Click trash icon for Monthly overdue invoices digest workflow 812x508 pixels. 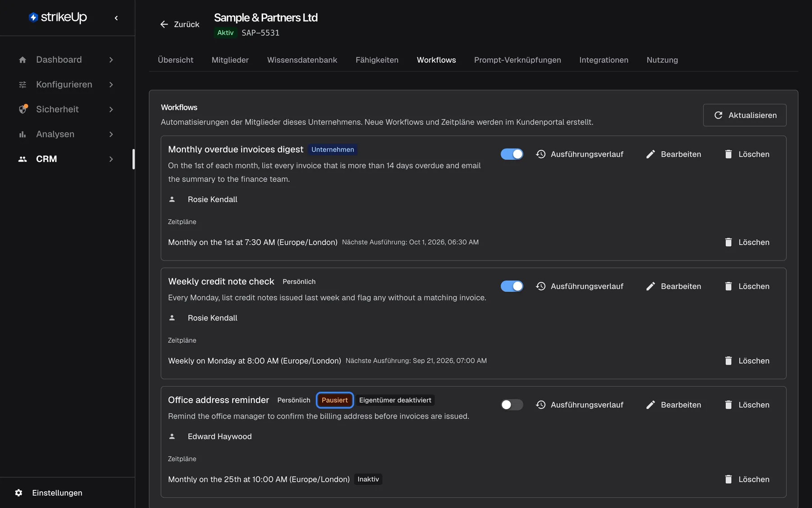click(729, 154)
